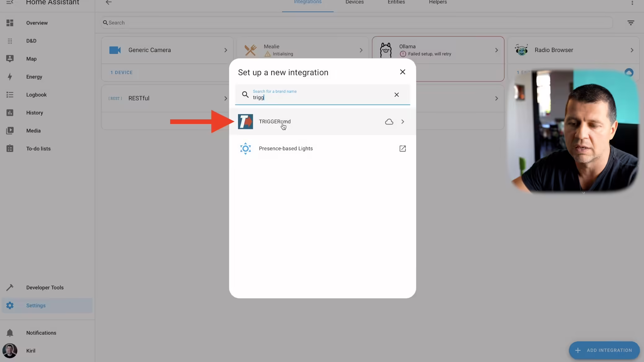Screen dimensions: 644x362
Task: Go back with the arrow icon
Action: click(x=108, y=2)
